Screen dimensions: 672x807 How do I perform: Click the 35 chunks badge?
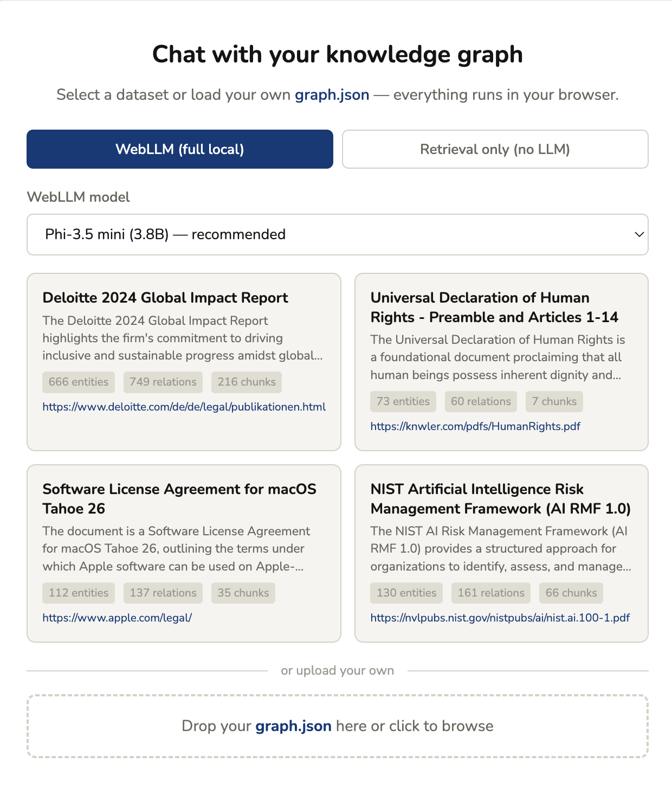point(243,593)
